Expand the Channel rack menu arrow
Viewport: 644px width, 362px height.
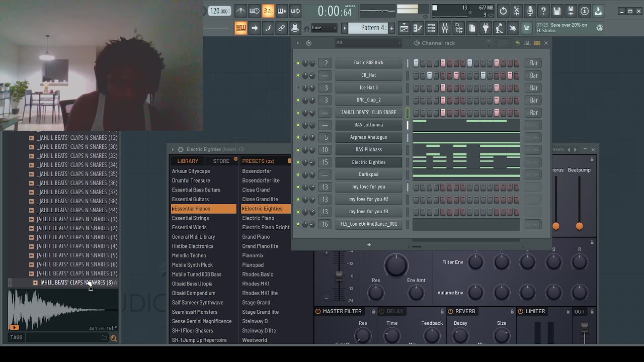click(x=297, y=43)
